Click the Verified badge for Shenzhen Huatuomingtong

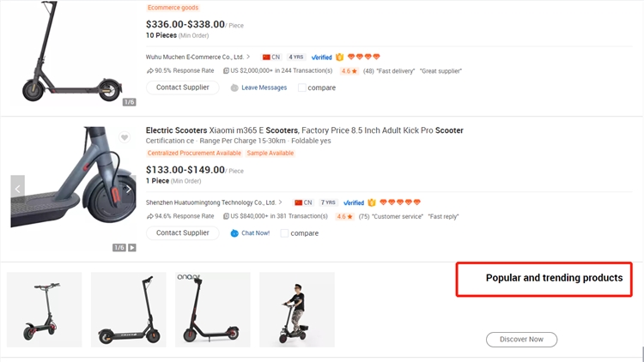354,202
